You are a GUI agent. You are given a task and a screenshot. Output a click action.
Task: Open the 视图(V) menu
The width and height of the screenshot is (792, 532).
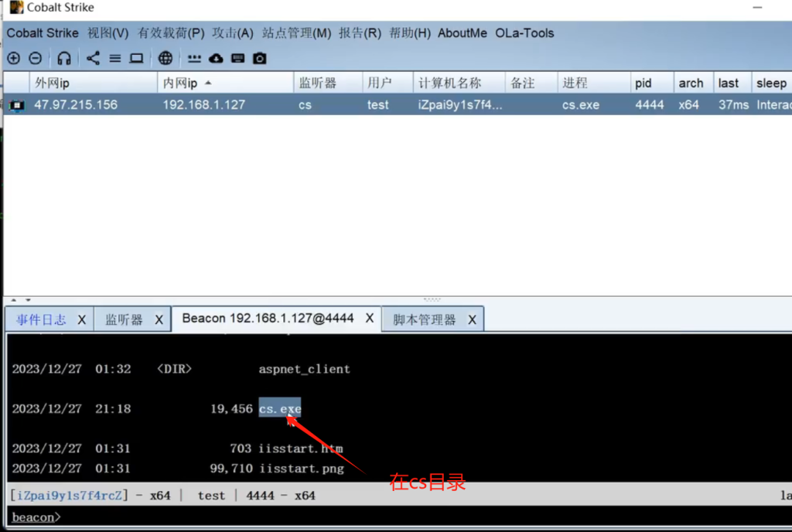pyautogui.click(x=108, y=33)
